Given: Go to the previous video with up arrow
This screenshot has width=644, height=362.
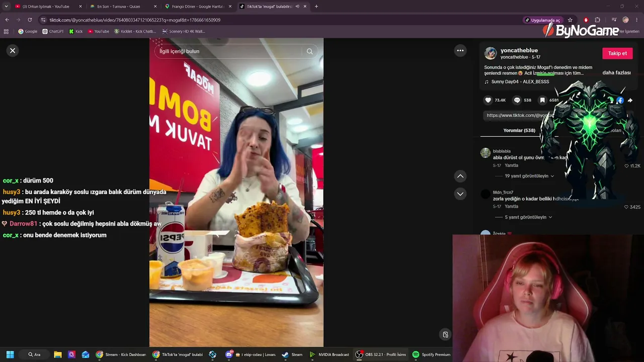Looking at the screenshot, I should click(x=460, y=176).
